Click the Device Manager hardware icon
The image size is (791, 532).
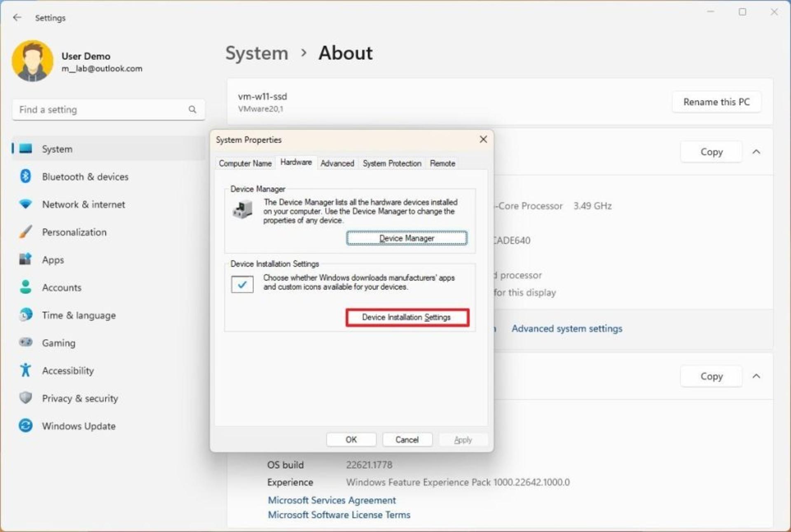[x=243, y=209]
